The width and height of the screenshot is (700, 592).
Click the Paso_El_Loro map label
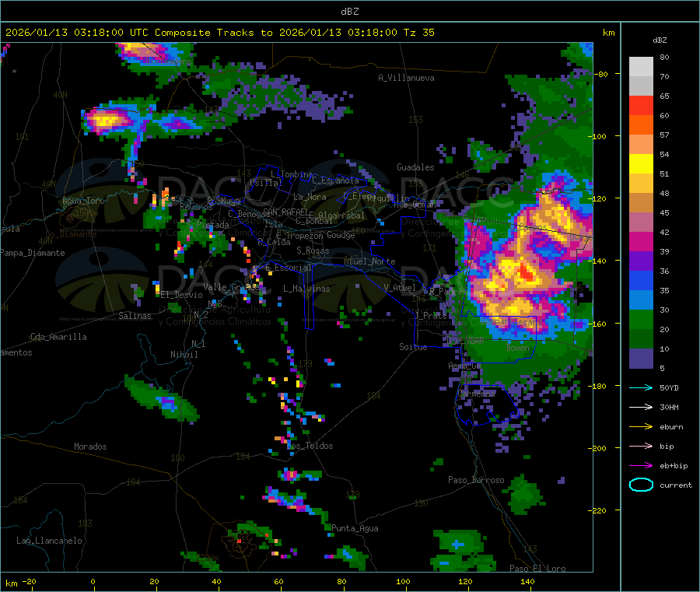(537, 569)
